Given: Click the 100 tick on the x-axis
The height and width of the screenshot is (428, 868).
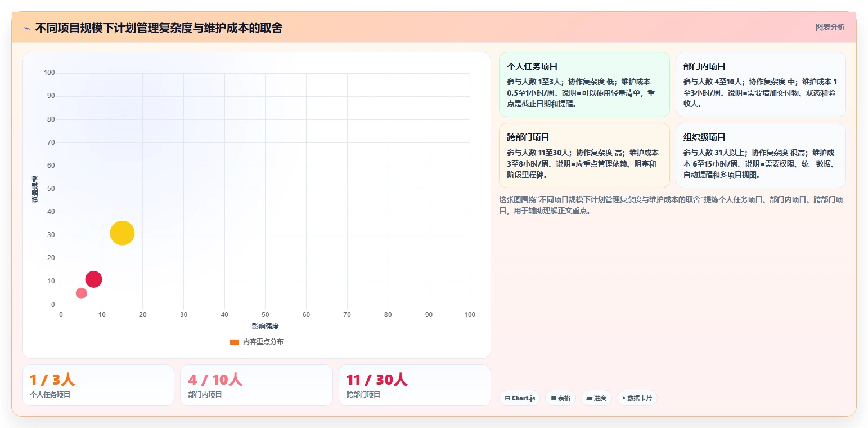Looking at the screenshot, I should tap(470, 315).
